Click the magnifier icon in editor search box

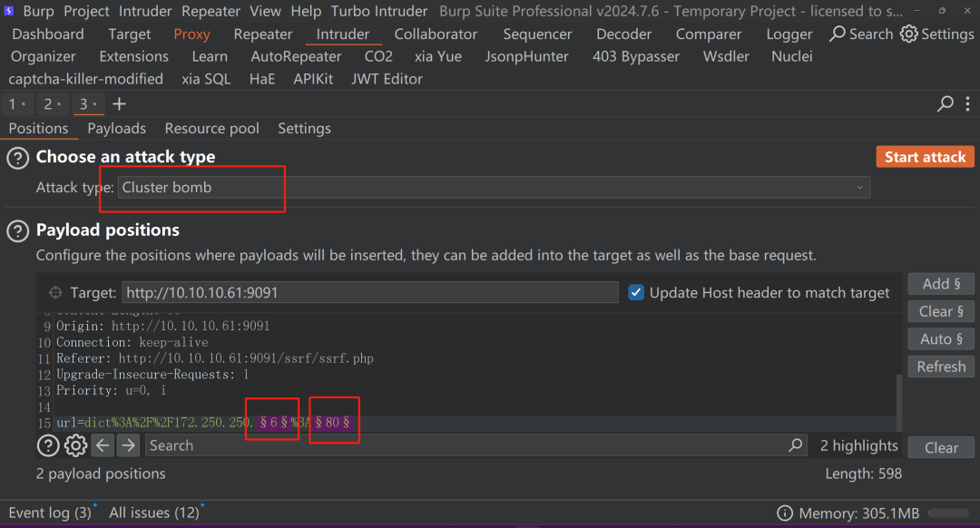795,445
